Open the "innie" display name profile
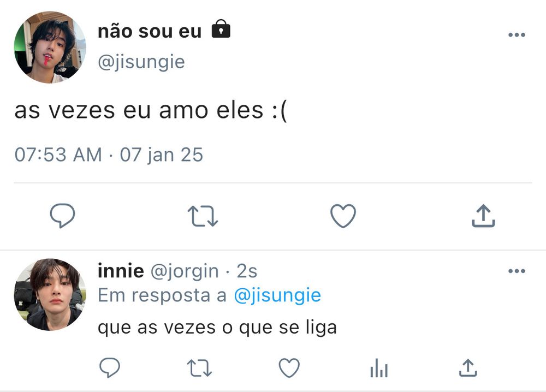Screen dimensions: 546x392 click(121, 270)
